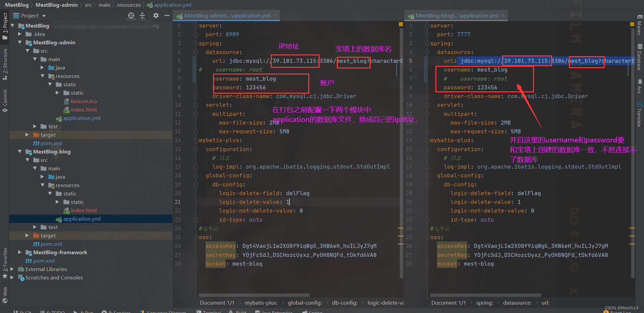Open the Ant tool window
This screenshot has height=313, width=644.
coord(640,86)
